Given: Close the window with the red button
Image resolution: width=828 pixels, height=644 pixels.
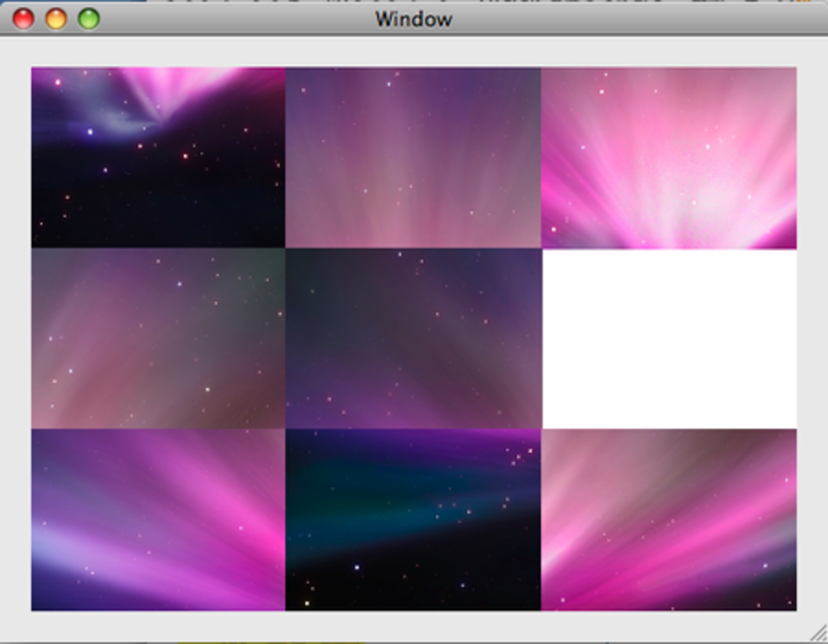Looking at the screenshot, I should point(24,19).
